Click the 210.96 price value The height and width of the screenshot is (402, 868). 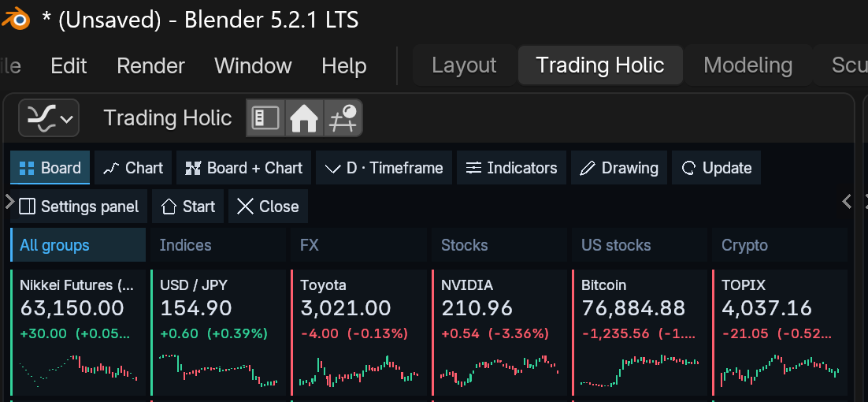(x=477, y=308)
